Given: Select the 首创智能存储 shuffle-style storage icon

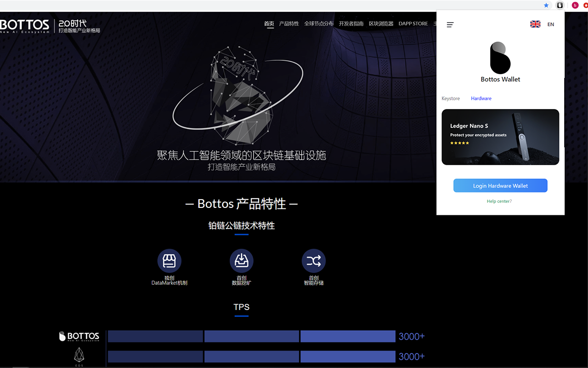Looking at the screenshot, I should (x=314, y=260).
